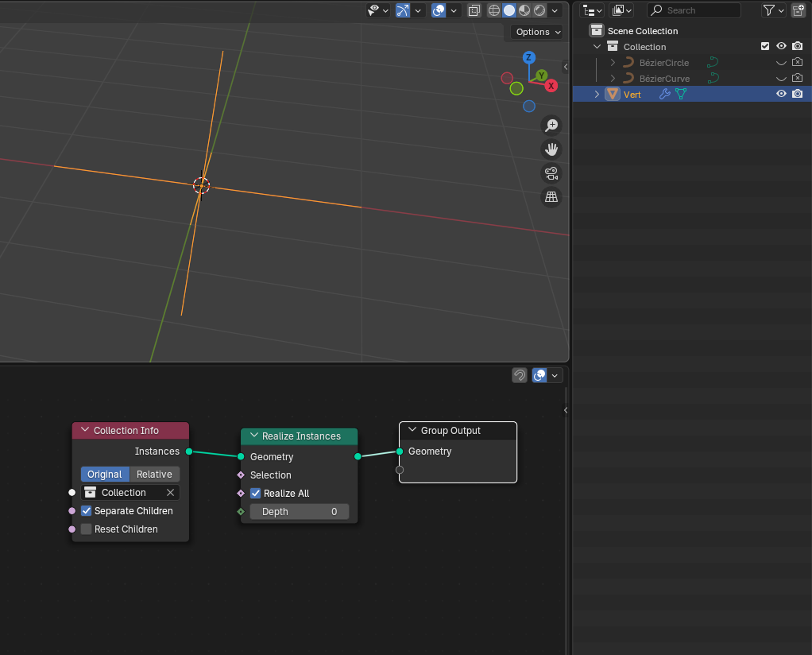Enable BézierCircle in renders
The image size is (812, 655).
click(x=798, y=62)
